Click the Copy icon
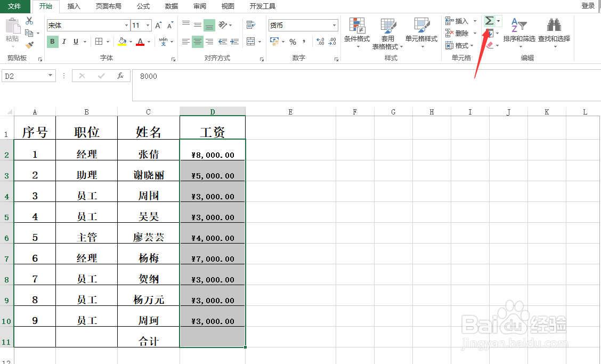The height and width of the screenshot is (364, 601). 29,33
